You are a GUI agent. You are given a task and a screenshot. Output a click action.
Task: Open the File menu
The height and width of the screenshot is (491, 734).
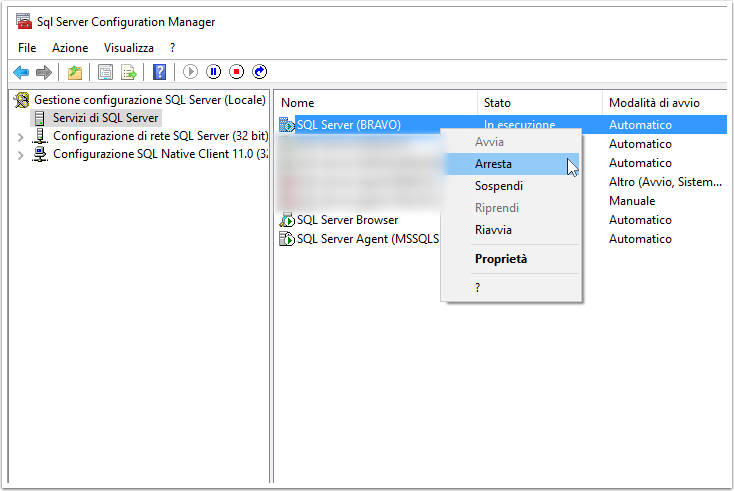pos(27,48)
